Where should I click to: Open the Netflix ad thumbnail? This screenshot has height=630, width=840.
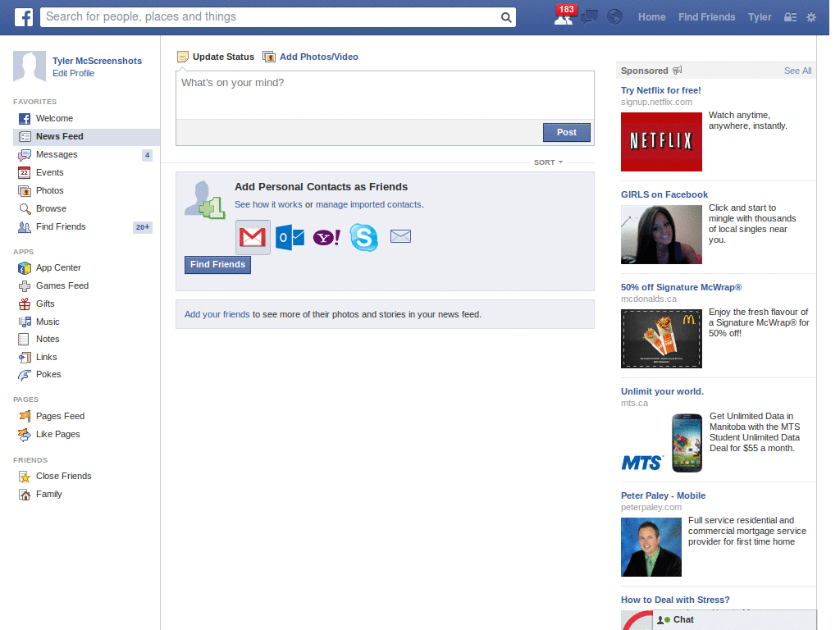661,142
